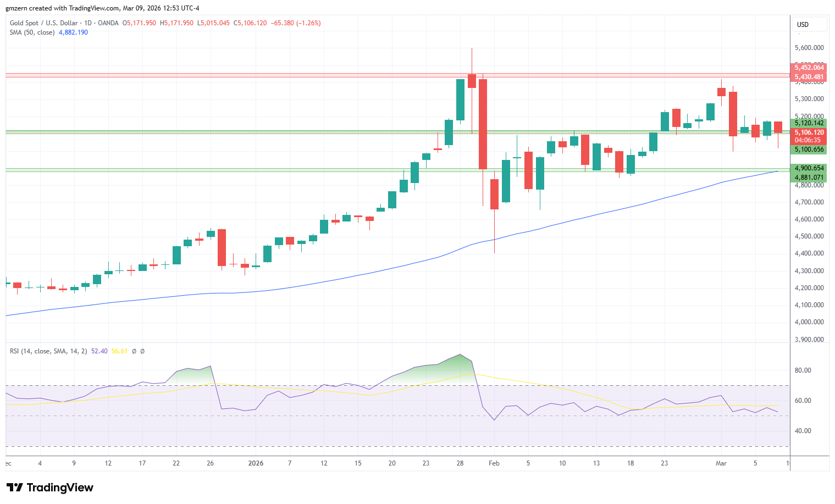
Task: Click the TradingView logo at the bottom
Action: [49, 488]
